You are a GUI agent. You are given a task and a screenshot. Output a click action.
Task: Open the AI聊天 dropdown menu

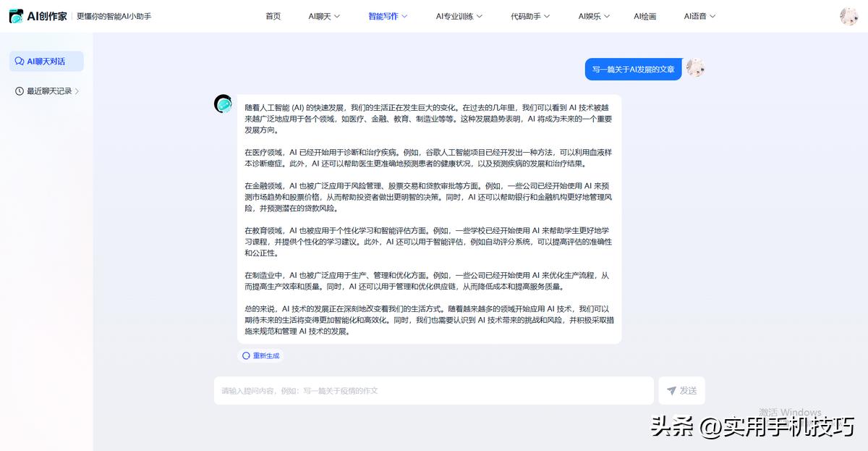(323, 15)
